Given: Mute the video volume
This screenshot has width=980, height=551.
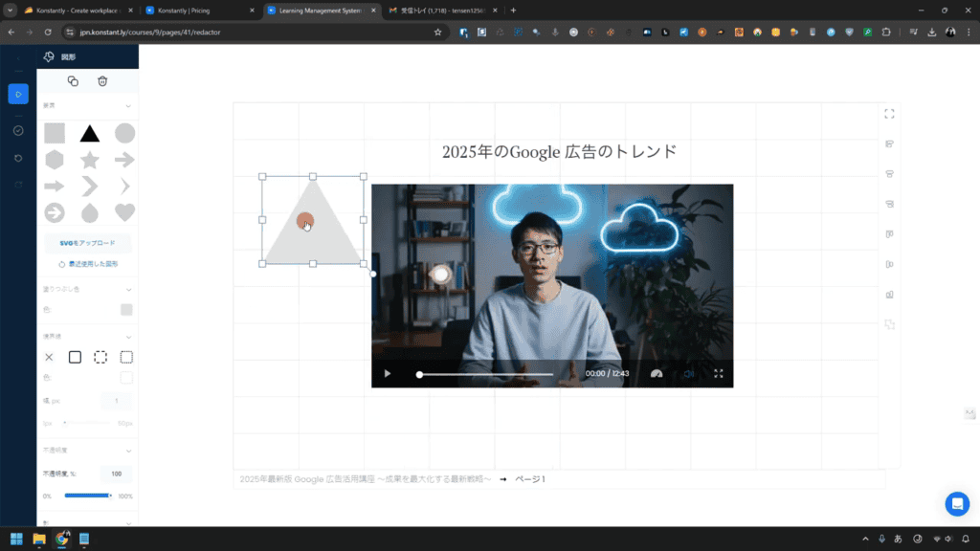Looking at the screenshot, I should tap(689, 374).
